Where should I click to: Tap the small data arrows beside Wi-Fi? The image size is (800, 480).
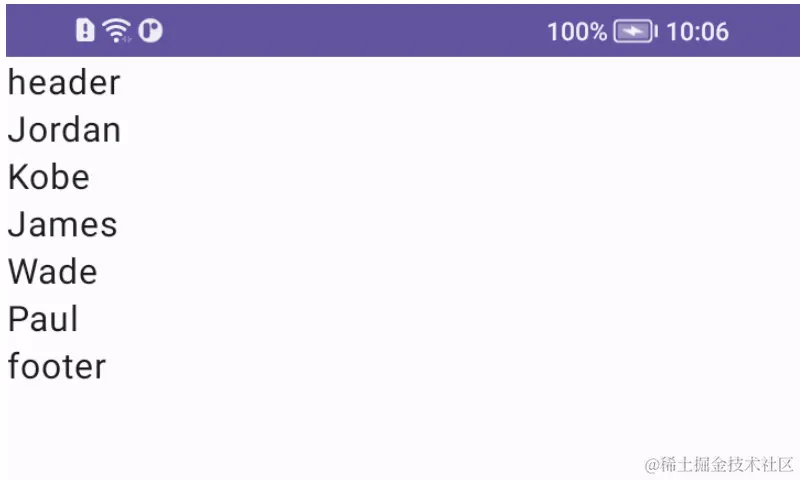pos(127,39)
